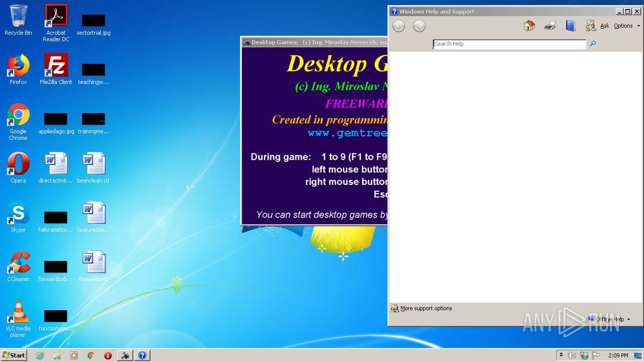Minimize the Windows Help and Support window
This screenshot has width=644, height=362.
pos(619,12)
